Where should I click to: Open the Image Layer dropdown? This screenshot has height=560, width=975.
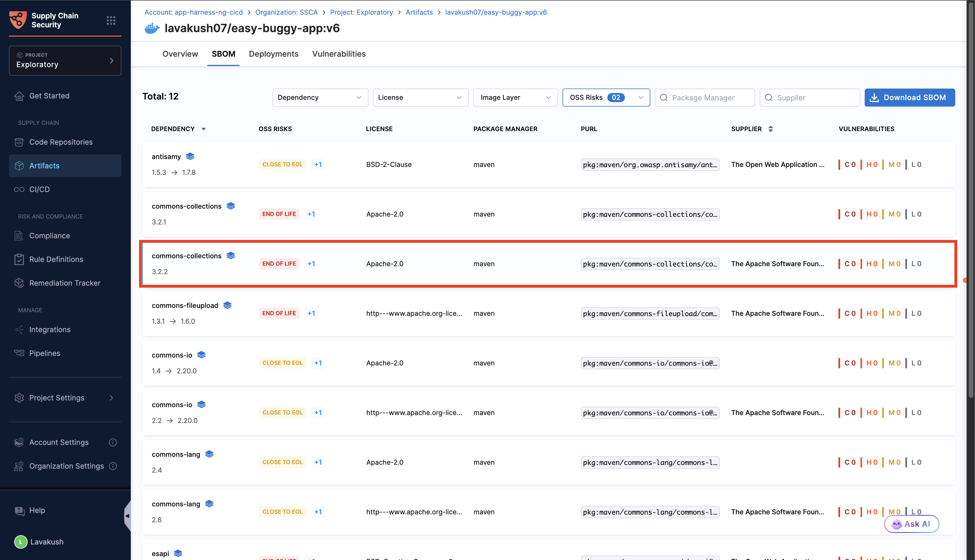pyautogui.click(x=515, y=98)
